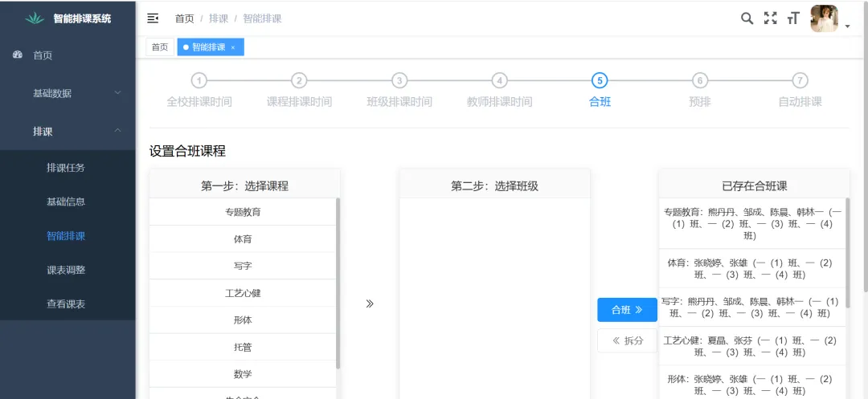Close the 智能排课 tab
The image size is (868, 399).
click(233, 47)
